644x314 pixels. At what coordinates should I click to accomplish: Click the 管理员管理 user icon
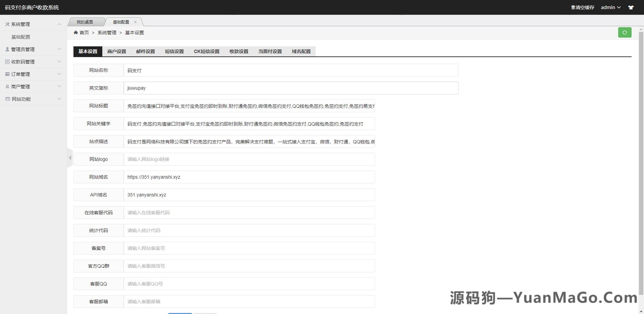coord(7,49)
